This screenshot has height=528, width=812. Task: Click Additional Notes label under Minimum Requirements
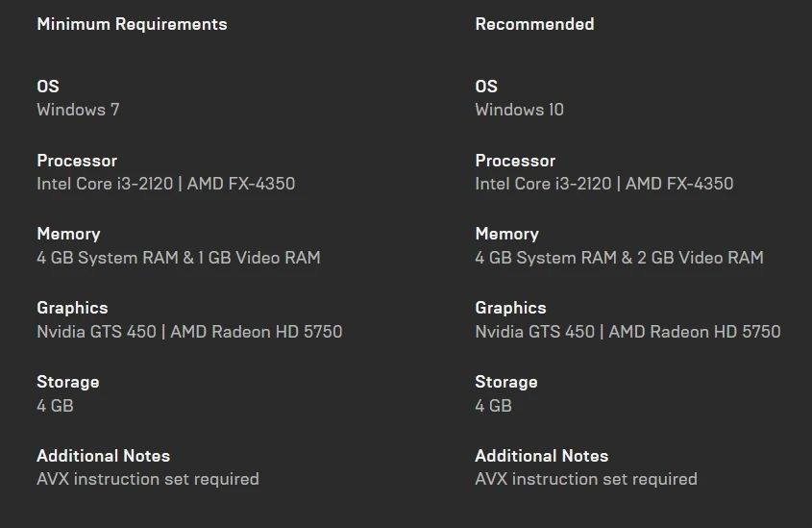tap(103, 456)
